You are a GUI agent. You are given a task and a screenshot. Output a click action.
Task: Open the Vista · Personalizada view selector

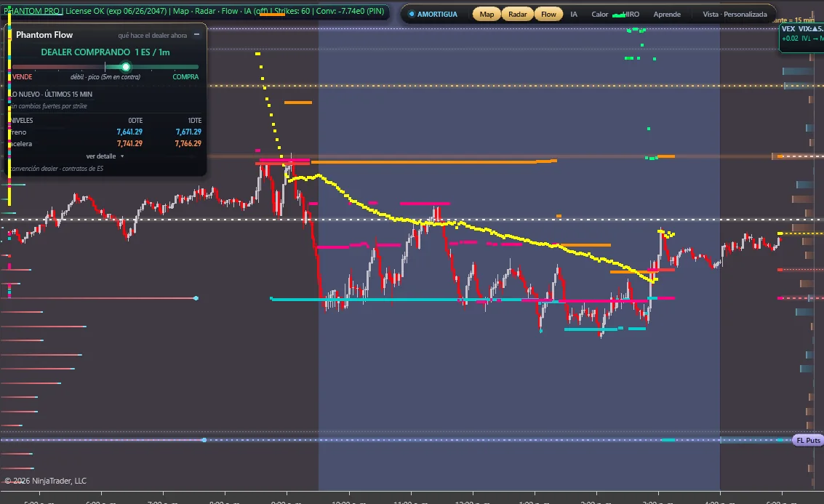pos(735,15)
